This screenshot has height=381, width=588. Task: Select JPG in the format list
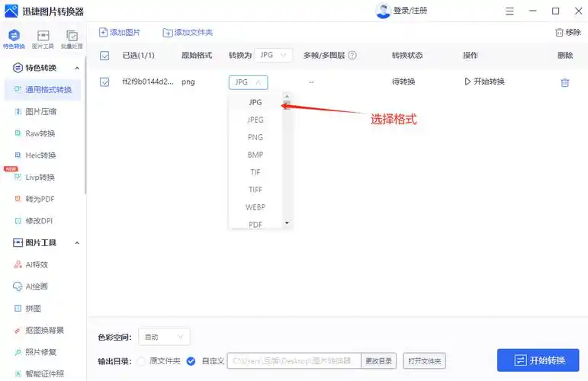(255, 102)
